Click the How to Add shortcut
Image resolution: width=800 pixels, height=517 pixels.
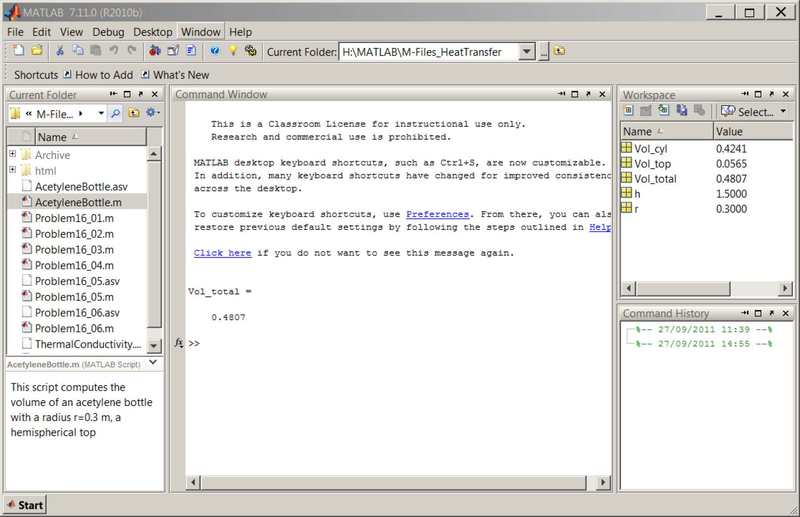click(98, 75)
